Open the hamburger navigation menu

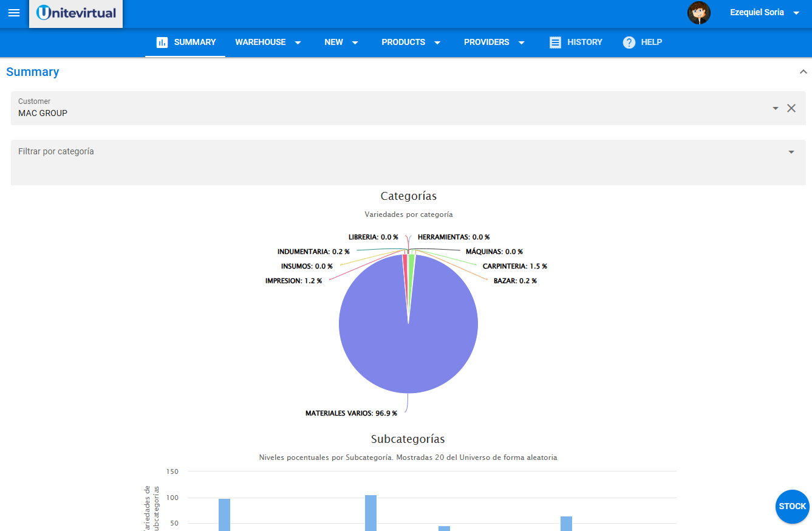pos(13,13)
